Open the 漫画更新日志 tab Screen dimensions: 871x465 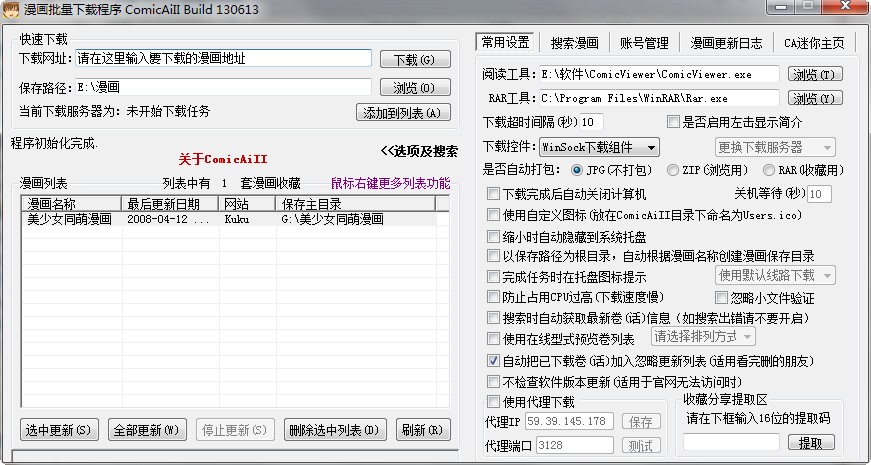click(728, 43)
